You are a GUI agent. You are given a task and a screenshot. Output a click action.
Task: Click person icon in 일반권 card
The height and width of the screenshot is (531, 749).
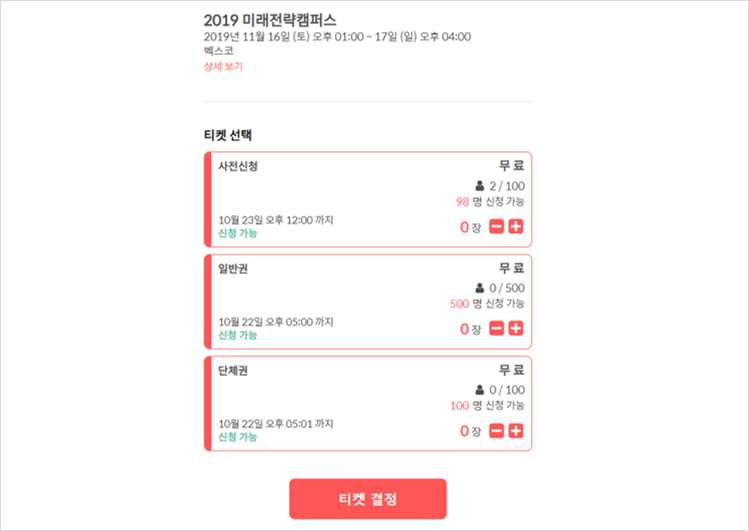click(480, 288)
